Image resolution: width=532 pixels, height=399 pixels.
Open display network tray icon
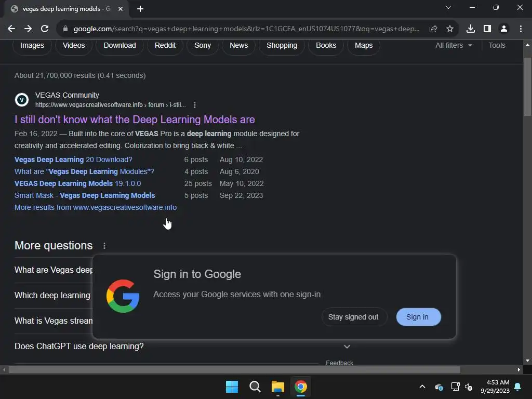(x=455, y=387)
